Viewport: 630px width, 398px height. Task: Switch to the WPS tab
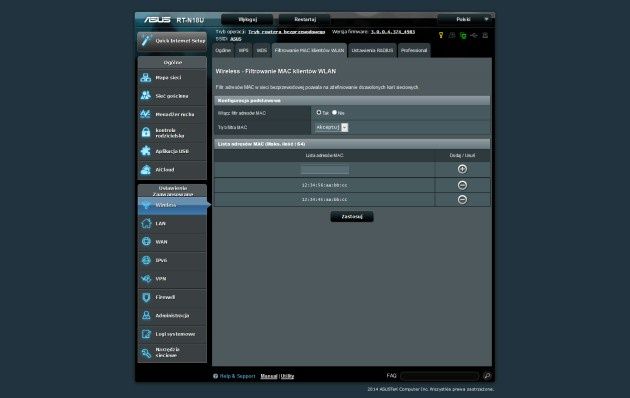tap(243, 51)
